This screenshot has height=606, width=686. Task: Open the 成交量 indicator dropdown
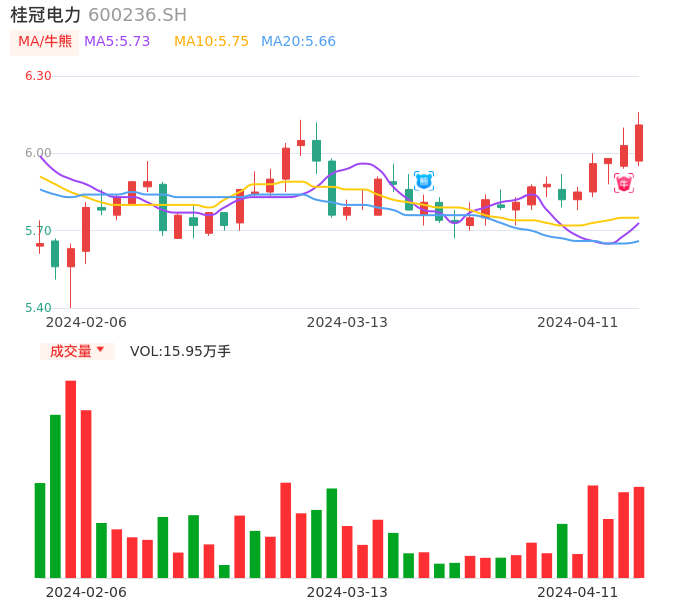coord(77,351)
